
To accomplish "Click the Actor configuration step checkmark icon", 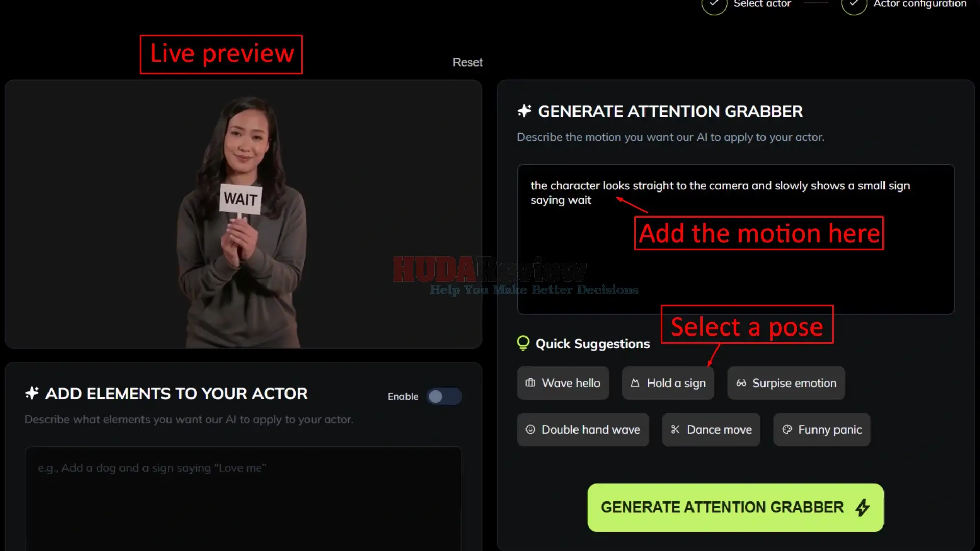I will 854,4.
